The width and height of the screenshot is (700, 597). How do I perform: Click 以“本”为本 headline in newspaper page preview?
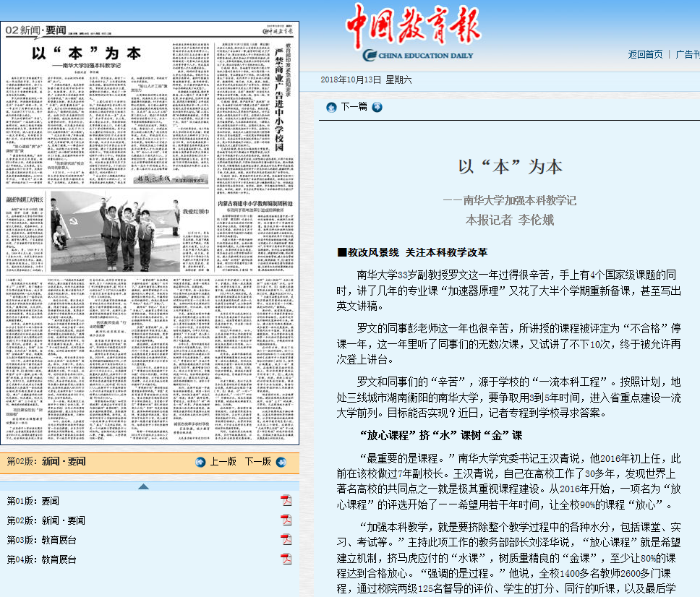pos(86,54)
